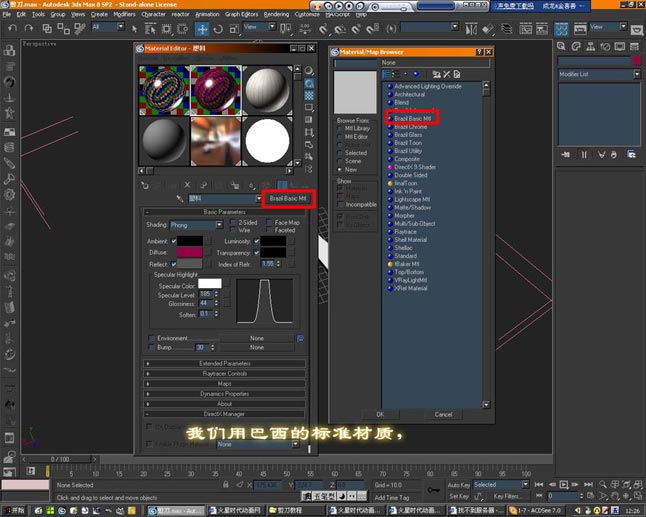Image resolution: width=646 pixels, height=517 pixels.
Task: Click the Go to Start playback button
Action: (x=538, y=484)
